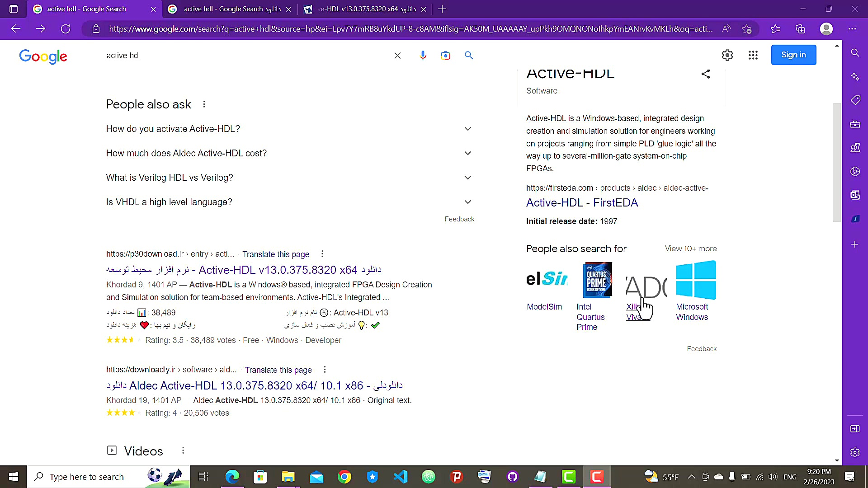Open People also ask options menu
The height and width of the screenshot is (488, 868).
tap(204, 104)
